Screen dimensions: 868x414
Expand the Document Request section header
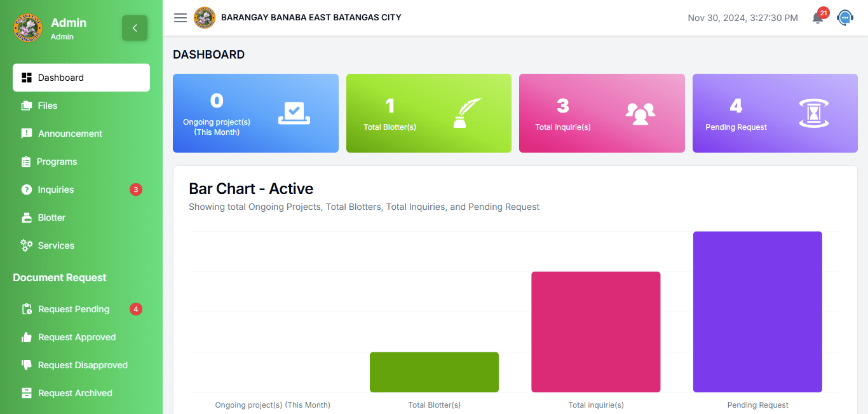pyautogui.click(x=59, y=277)
